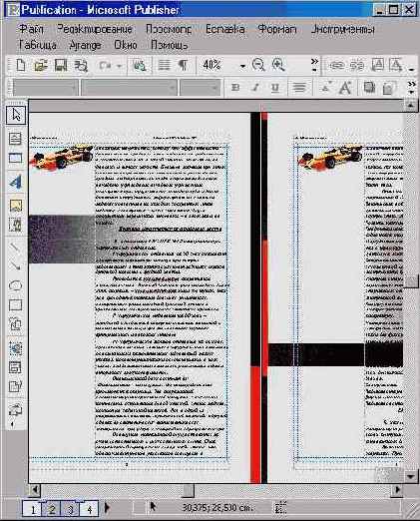The width and height of the screenshot is (420, 521).
Task: Select the Pointer tool in the toolbox
Action: click(x=16, y=116)
